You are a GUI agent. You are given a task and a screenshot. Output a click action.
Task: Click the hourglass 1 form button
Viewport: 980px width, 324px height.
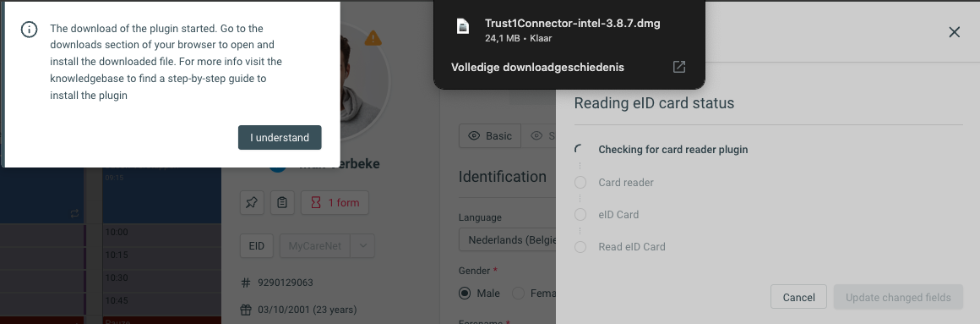coord(335,203)
